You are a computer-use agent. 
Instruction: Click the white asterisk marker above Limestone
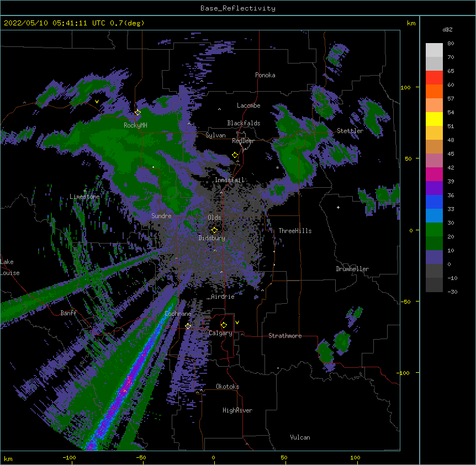[x=84, y=191]
